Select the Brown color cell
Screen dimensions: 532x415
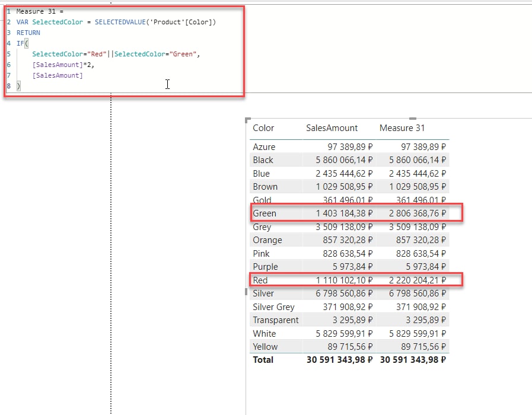265,187
